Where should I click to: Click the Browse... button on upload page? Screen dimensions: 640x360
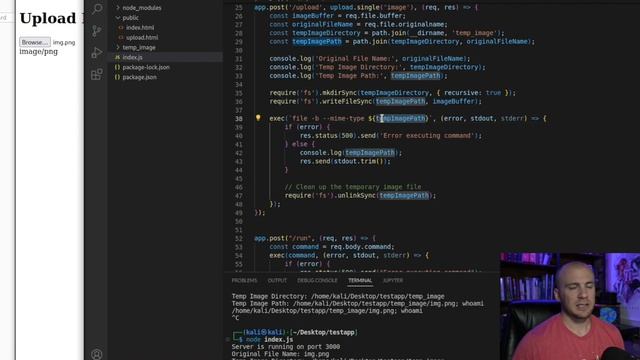[35, 42]
